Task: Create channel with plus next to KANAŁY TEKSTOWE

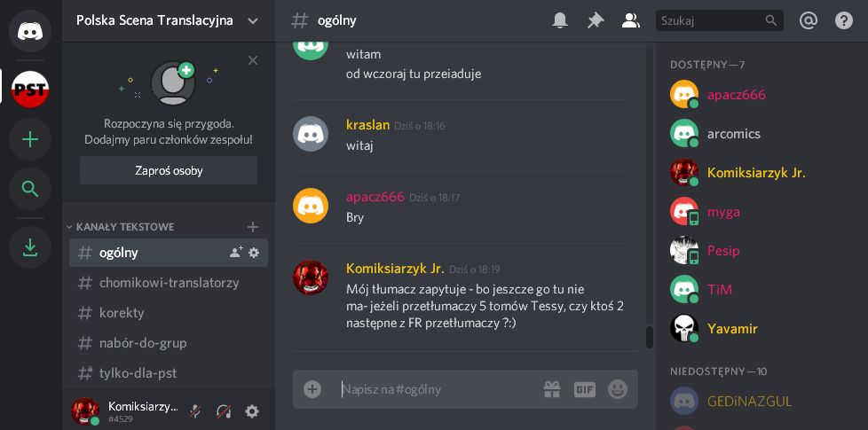Action: pyautogui.click(x=252, y=227)
